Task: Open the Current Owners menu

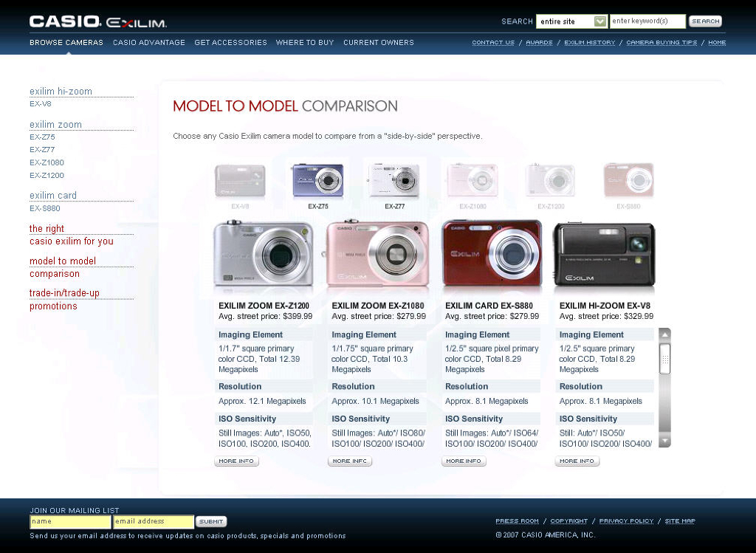Action: click(379, 42)
